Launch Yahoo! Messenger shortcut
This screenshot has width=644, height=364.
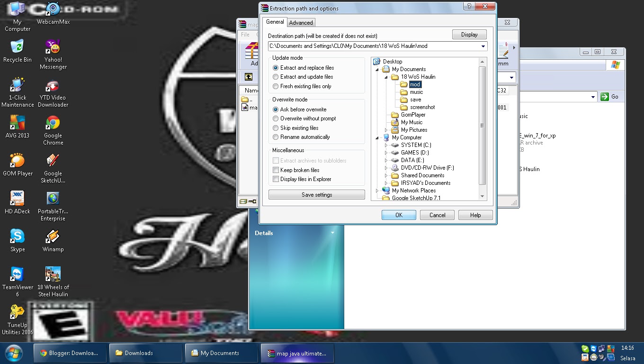53,55
